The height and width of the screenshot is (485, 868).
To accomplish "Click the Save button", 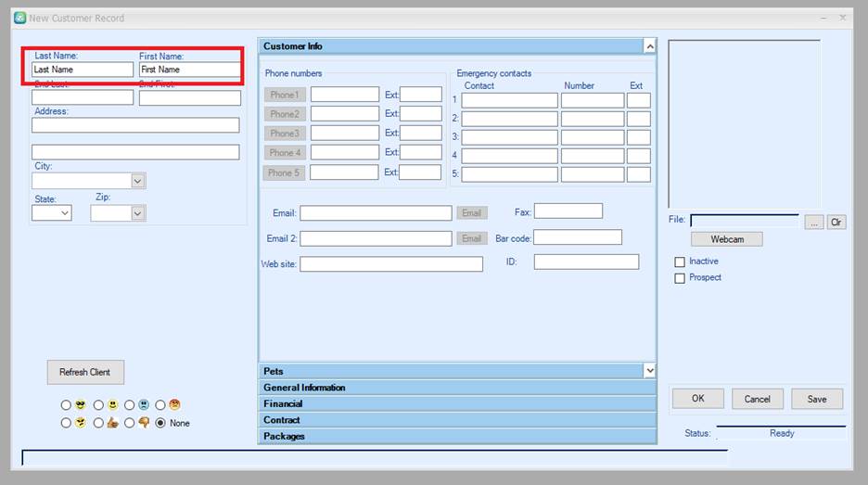I will [x=816, y=399].
